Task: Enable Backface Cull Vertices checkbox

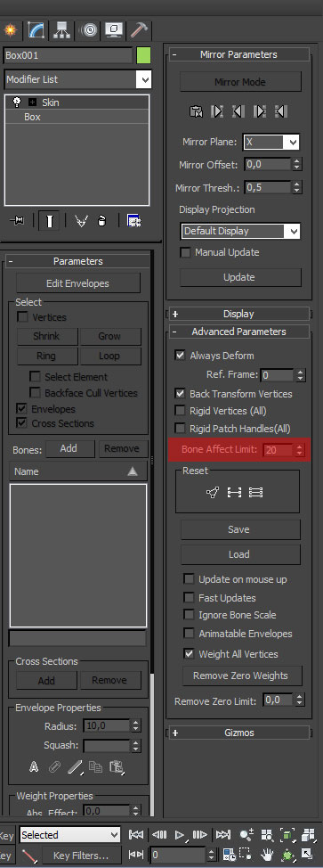Action: pos(36,393)
